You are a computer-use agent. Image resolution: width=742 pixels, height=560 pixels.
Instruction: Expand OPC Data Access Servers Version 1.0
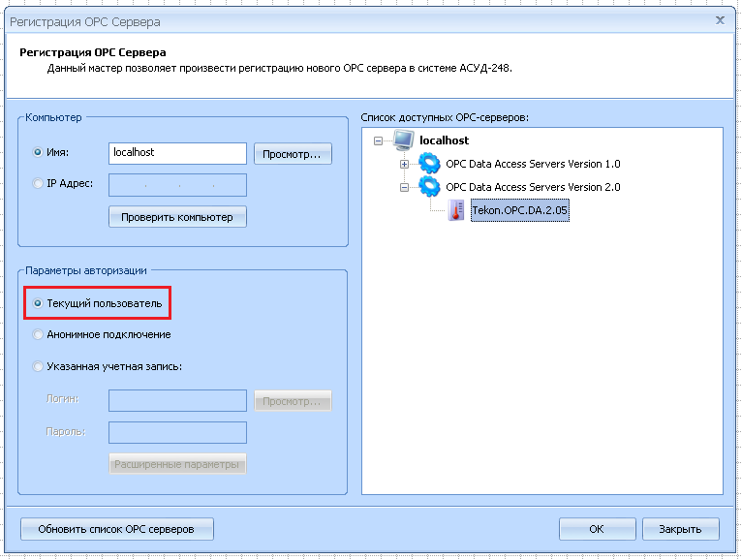pos(404,164)
